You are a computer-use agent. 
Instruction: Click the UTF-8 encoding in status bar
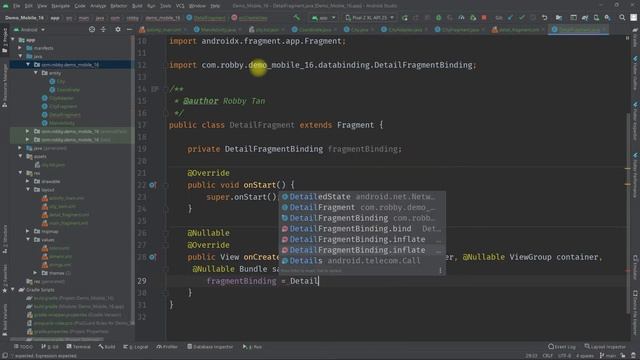tap(565, 356)
